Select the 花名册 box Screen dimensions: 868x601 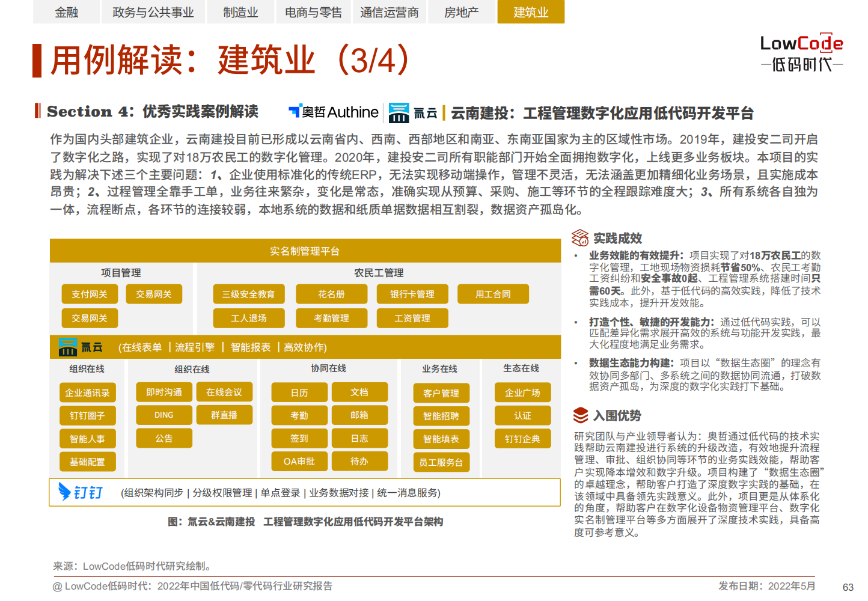tap(332, 294)
